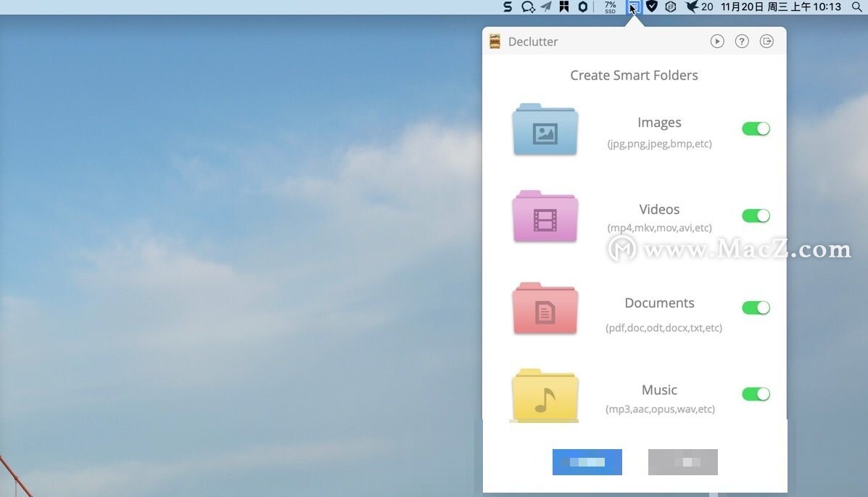This screenshot has height=497, width=868.
Task: Click the red Documents folder icon
Action: click(x=545, y=308)
